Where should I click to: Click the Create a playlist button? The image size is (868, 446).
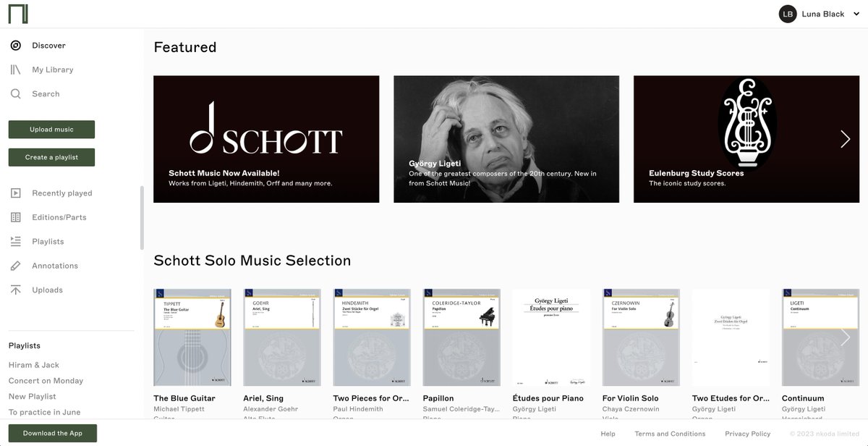[51, 157]
